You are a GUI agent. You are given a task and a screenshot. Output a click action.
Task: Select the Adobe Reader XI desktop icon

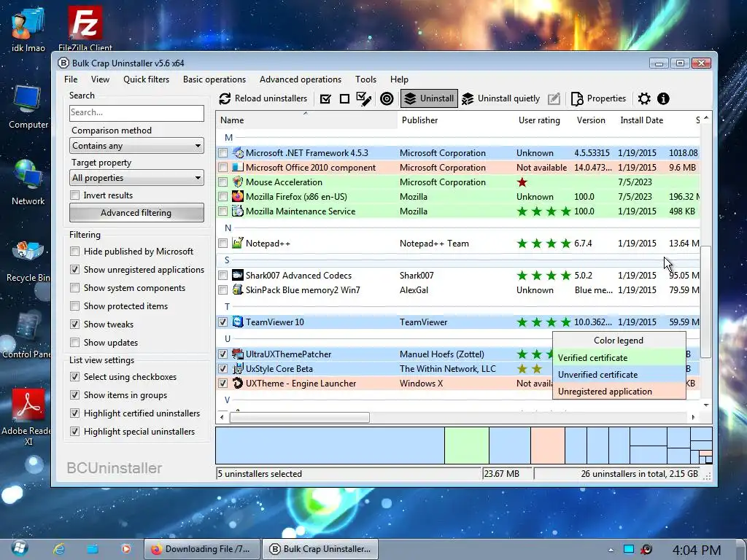pyautogui.click(x=28, y=416)
